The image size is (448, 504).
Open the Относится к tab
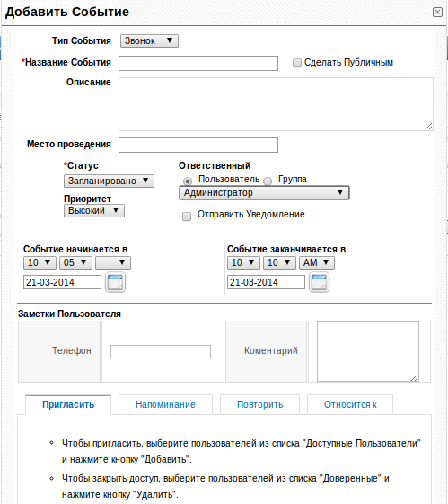pos(350,404)
